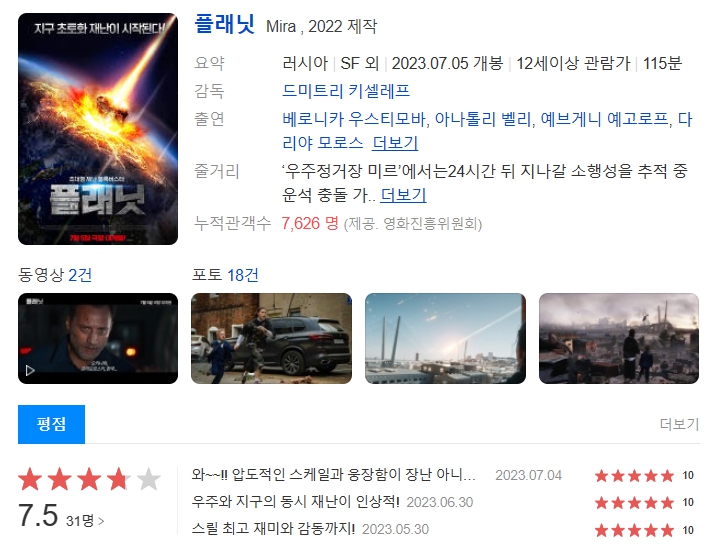Select the 평점 tab
This screenshot has width=720, height=549.
click(51, 424)
